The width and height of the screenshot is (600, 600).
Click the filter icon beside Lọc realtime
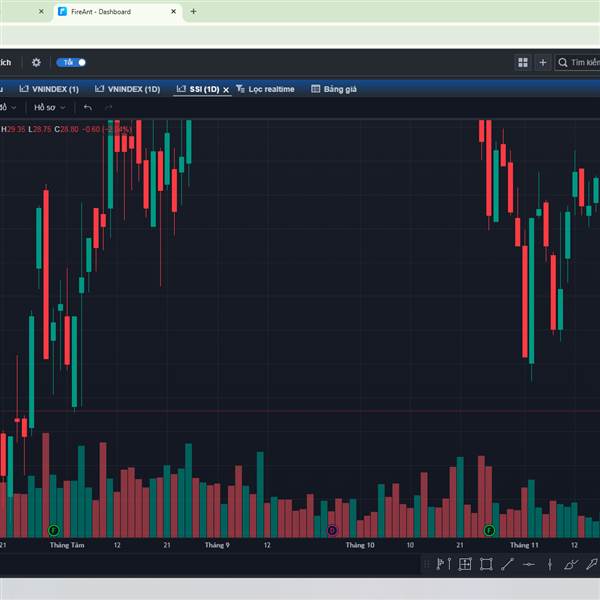(240, 89)
